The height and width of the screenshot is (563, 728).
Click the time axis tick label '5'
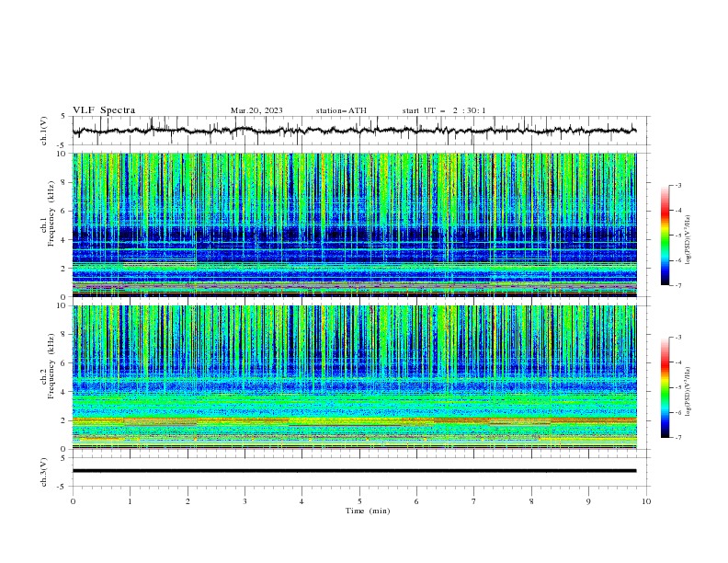(x=359, y=501)
